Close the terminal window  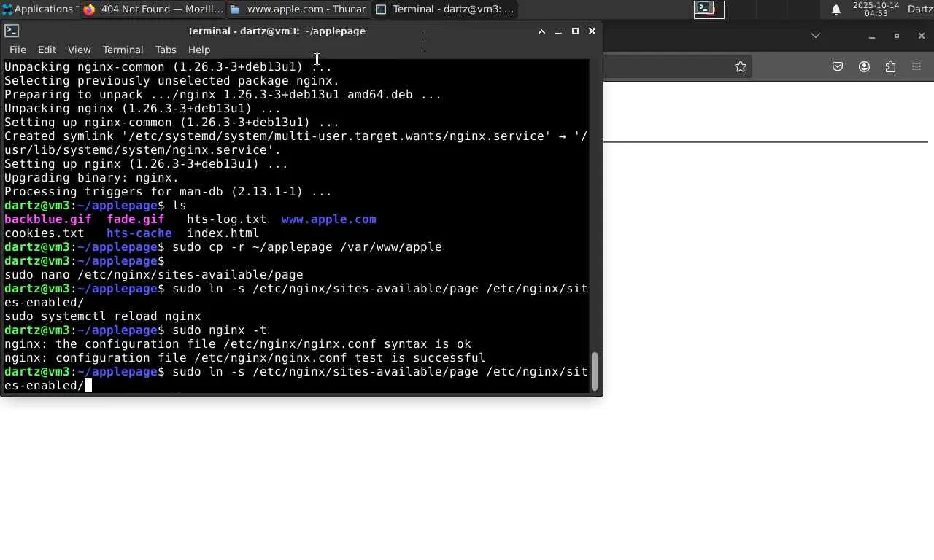point(592,31)
